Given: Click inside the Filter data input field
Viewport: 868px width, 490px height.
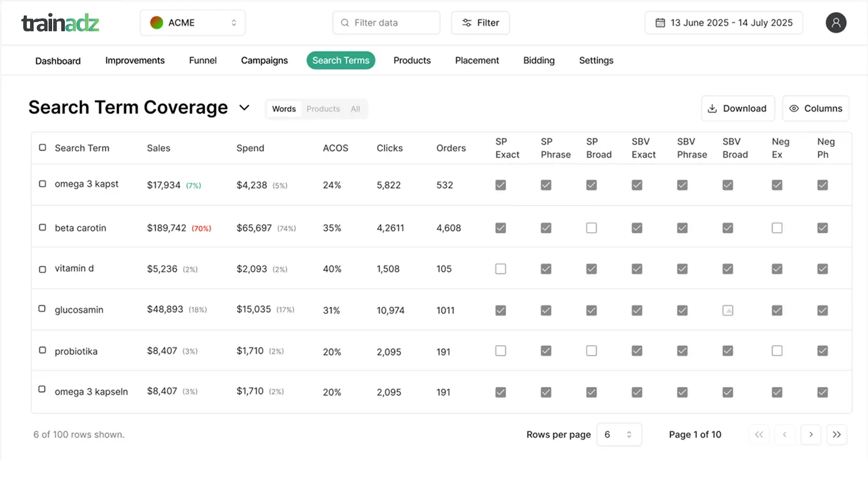Looking at the screenshot, I should coord(388,23).
